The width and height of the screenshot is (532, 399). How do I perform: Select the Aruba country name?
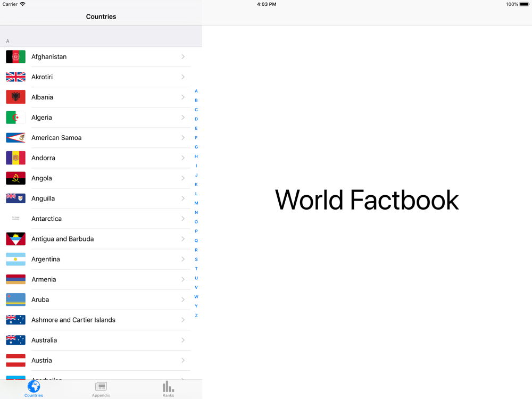coord(40,300)
